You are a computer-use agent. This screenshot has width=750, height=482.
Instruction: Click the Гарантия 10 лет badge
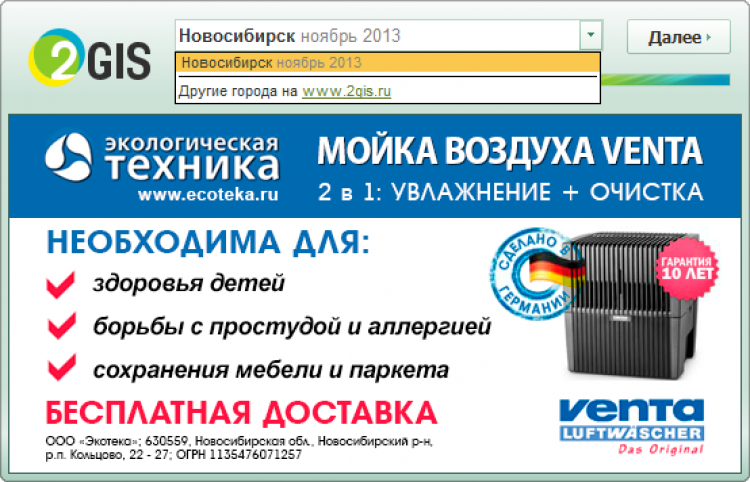[x=687, y=268]
